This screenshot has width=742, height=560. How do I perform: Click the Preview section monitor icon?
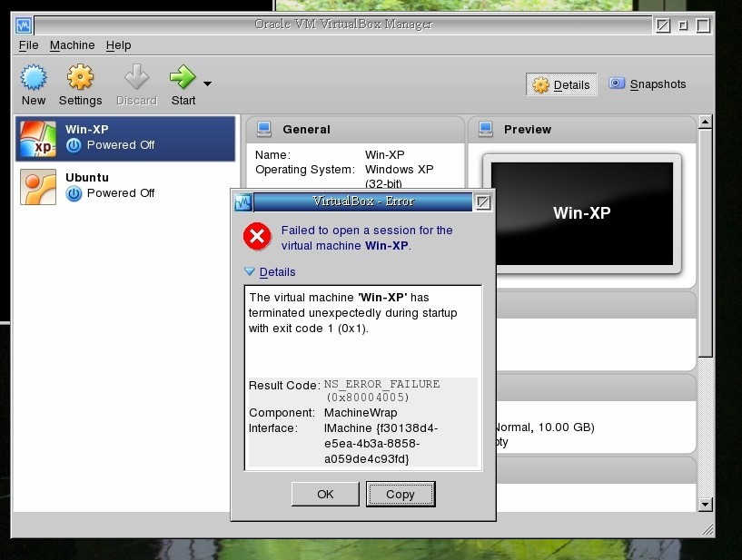[486, 129]
